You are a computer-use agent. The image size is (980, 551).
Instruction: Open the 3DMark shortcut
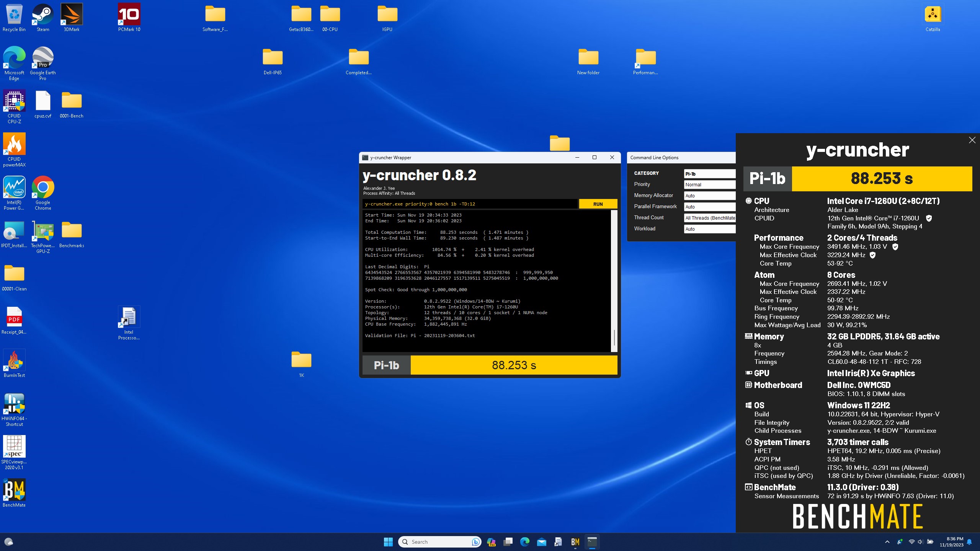pos(72,18)
